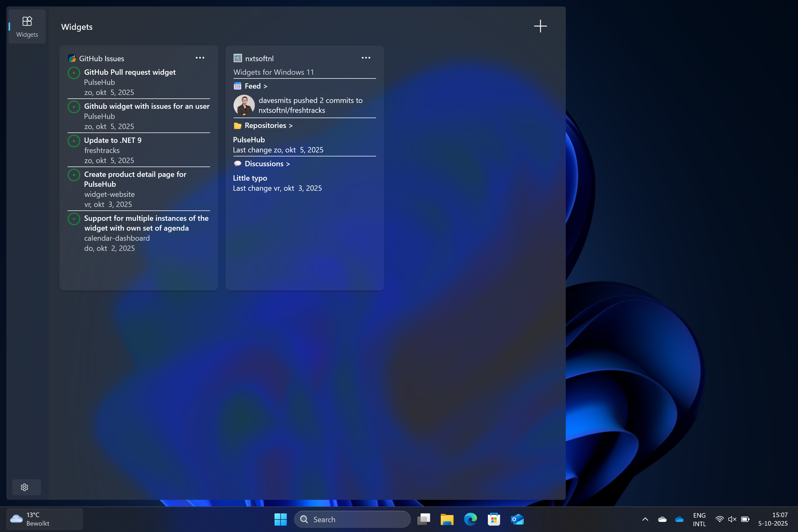798x532 pixels.
Task: Show hidden system tray icons chevron
Action: pos(645,519)
